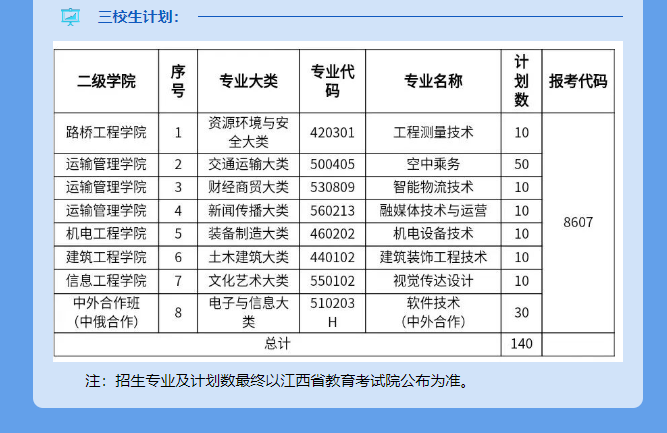The image size is (667, 433).
Task: Click the exam code 8607
Action: [x=578, y=222]
